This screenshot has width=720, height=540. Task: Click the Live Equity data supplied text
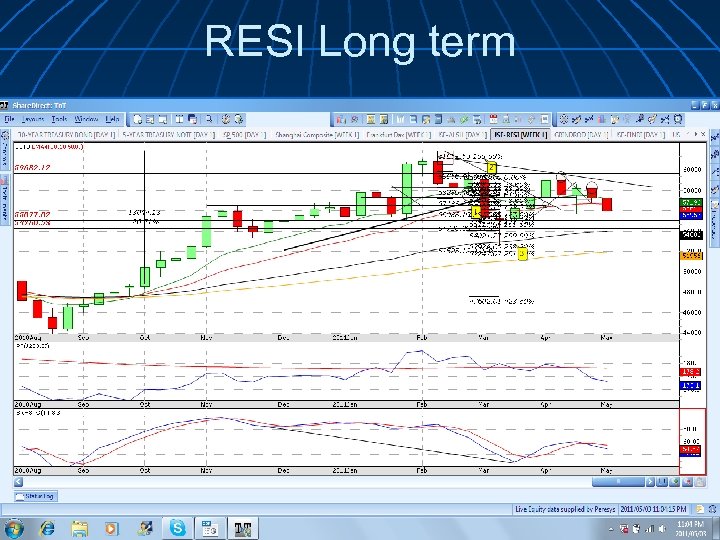coord(565,509)
